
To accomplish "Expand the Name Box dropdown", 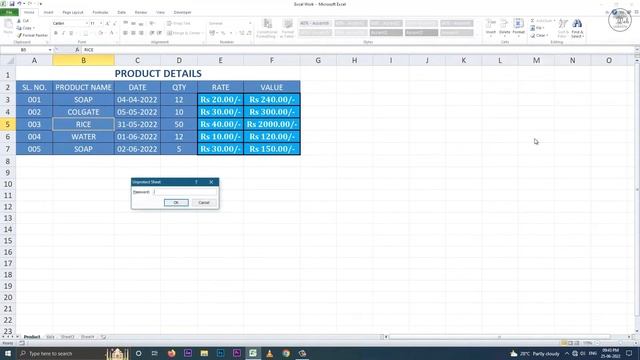I will click(x=50, y=50).
